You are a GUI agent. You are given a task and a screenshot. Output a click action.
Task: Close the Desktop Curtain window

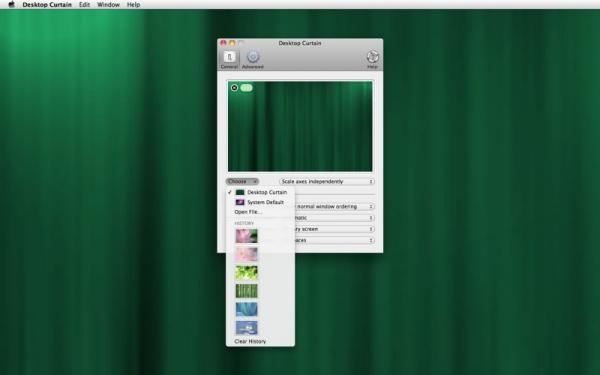coord(223,43)
